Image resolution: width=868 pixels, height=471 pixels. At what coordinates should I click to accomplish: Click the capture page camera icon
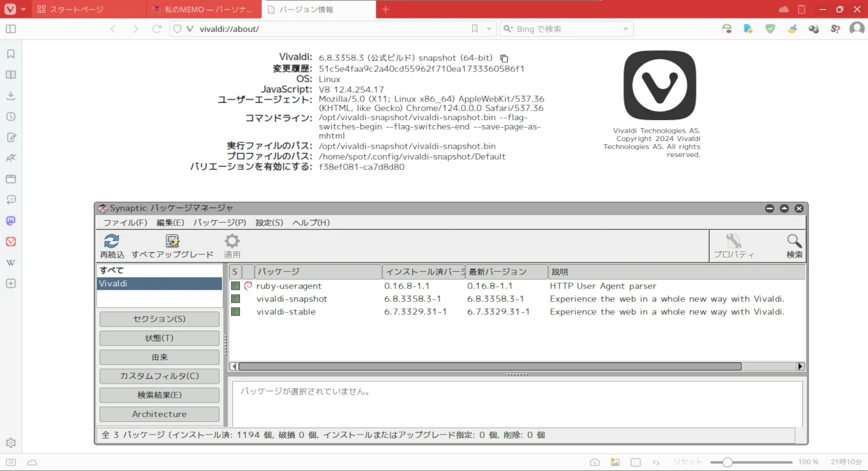594,462
